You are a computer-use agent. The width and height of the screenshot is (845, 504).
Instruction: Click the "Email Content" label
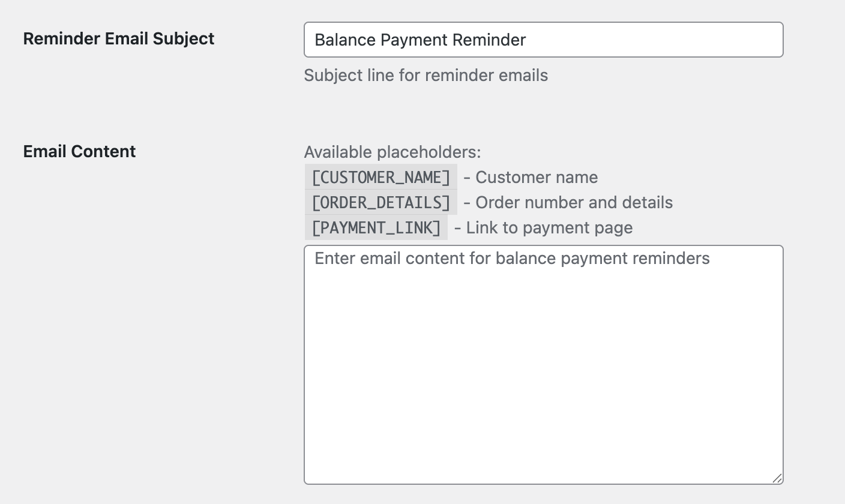tap(79, 151)
